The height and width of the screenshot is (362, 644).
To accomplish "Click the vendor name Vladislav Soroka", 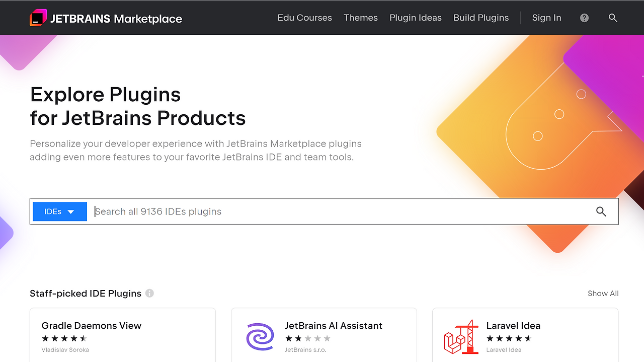I will pyautogui.click(x=65, y=350).
